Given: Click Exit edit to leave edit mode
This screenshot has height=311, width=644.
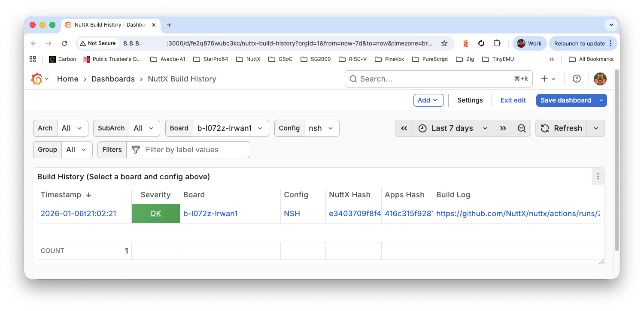Looking at the screenshot, I should (x=513, y=100).
